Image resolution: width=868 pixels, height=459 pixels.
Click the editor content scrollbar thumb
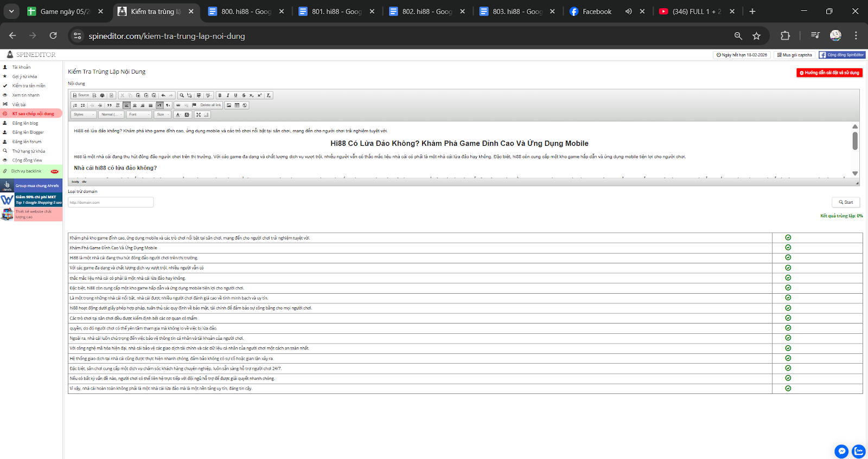coord(855,141)
